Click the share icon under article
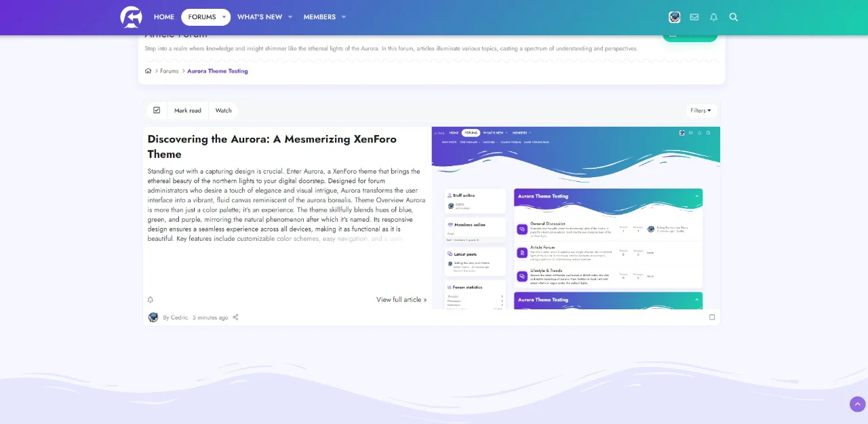The height and width of the screenshot is (424, 868). pos(235,317)
